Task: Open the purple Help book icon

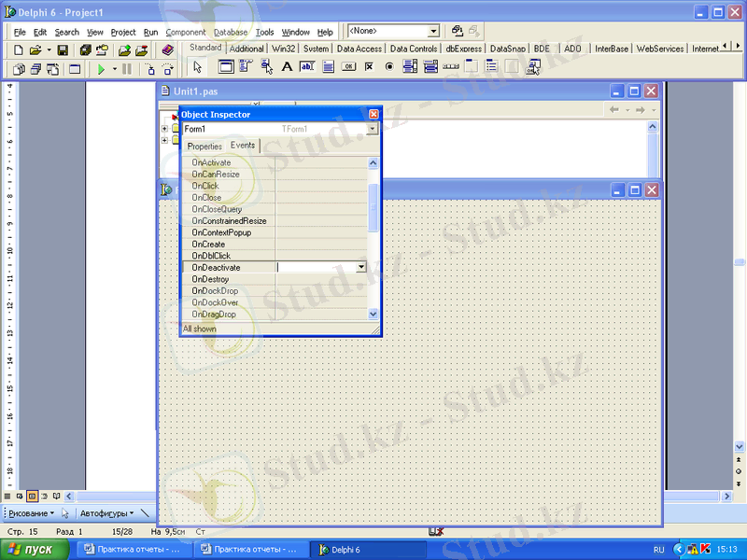Action: 167,50
